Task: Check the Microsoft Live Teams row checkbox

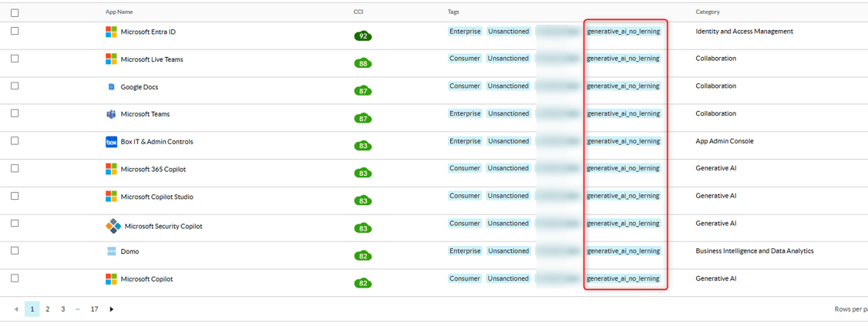Action: click(15, 58)
